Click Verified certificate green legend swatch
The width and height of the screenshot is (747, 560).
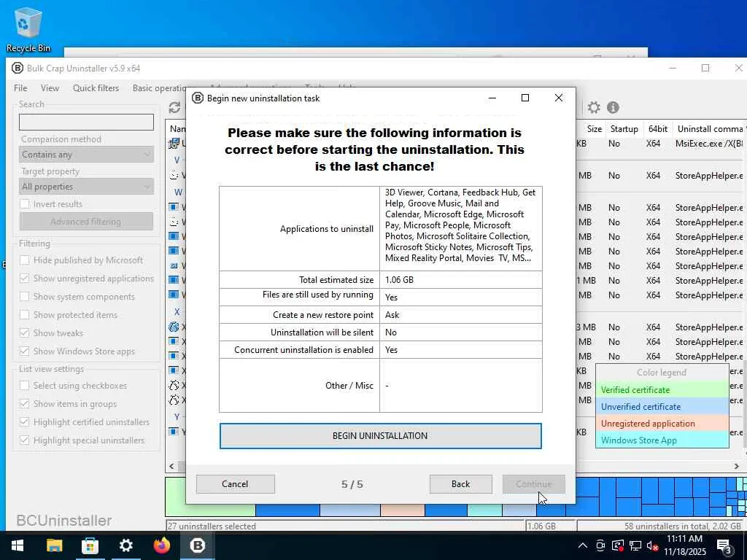662,390
